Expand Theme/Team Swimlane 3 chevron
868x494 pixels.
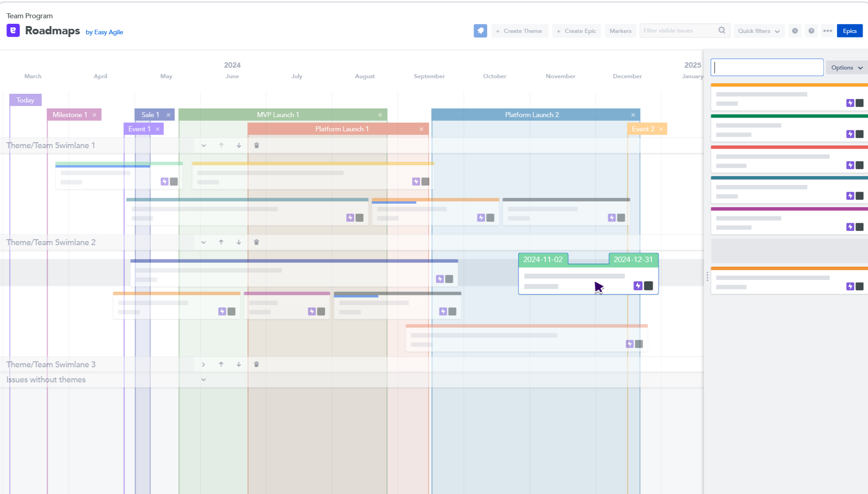204,365
